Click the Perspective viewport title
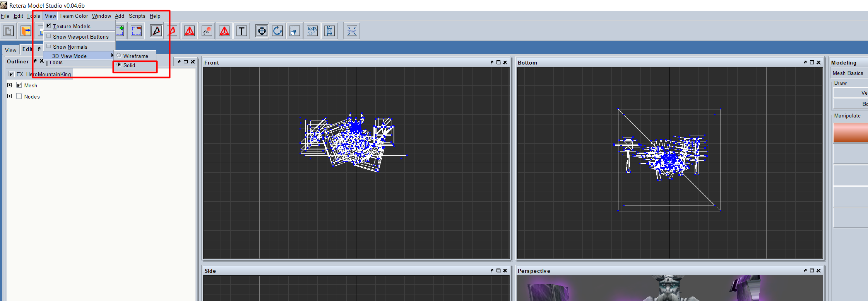The height and width of the screenshot is (301, 868). [534, 271]
